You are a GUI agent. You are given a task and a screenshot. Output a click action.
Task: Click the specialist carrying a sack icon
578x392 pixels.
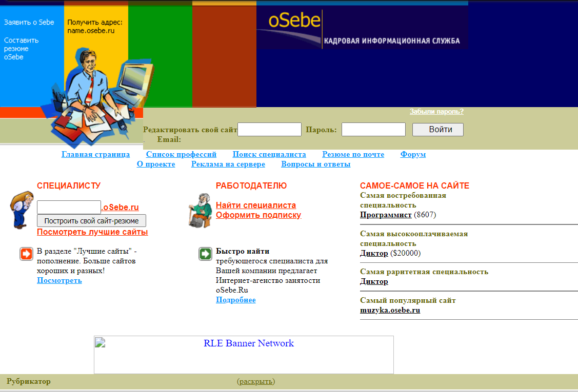click(22, 210)
